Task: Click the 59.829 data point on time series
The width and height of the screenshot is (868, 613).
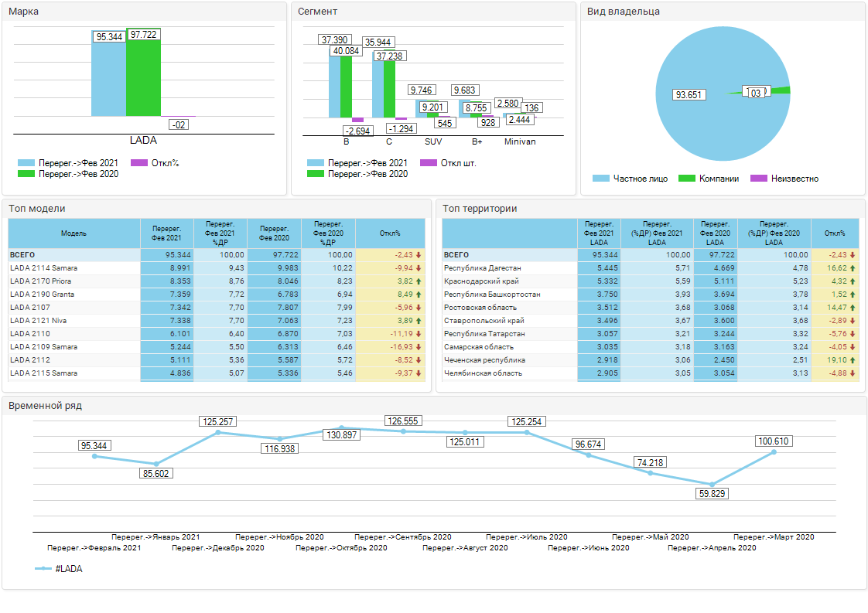Action: [712, 485]
